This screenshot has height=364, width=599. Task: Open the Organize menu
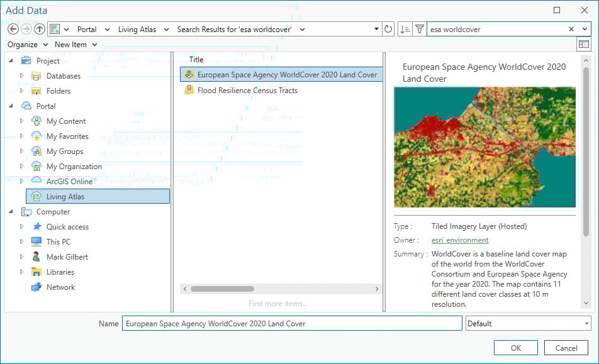[27, 45]
